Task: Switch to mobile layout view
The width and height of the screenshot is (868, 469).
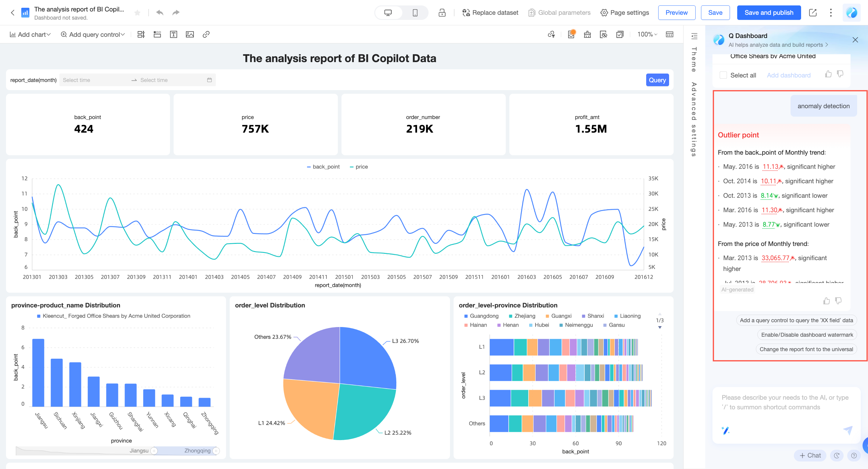Action: 415,12
